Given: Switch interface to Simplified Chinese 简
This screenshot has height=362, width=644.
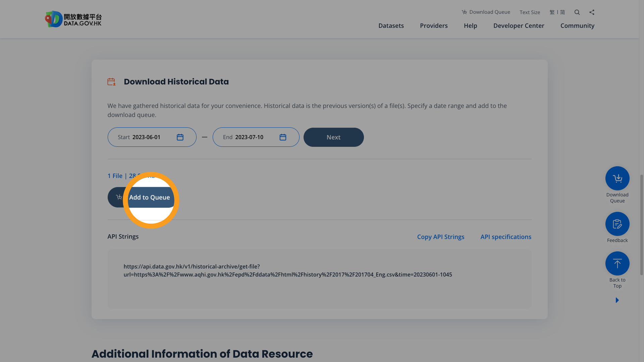Looking at the screenshot, I should 562,12.
